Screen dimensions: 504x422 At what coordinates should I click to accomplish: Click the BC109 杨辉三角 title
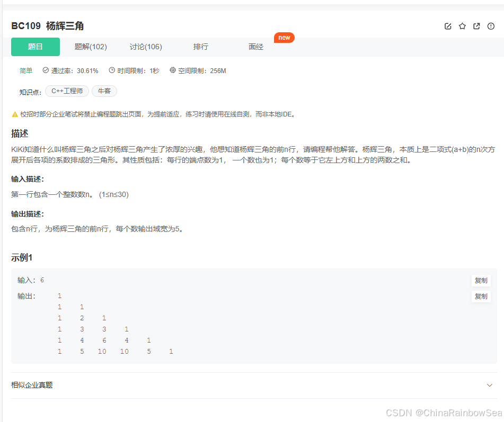point(48,26)
